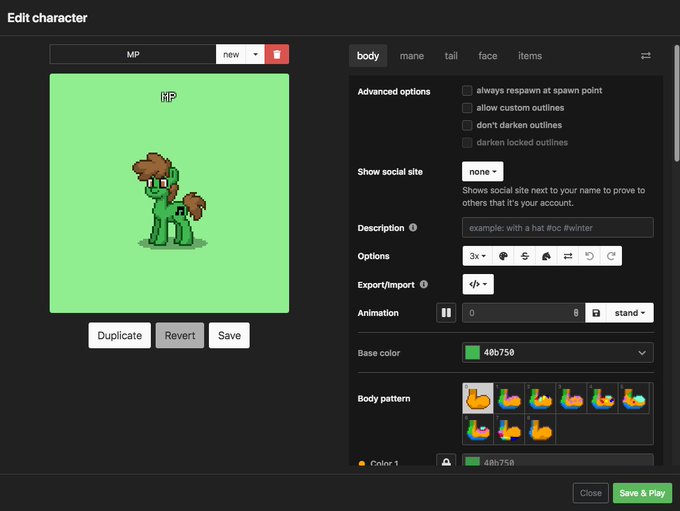
Task: Click the floppy disk save animation icon
Action: pyautogui.click(x=596, y=313)
